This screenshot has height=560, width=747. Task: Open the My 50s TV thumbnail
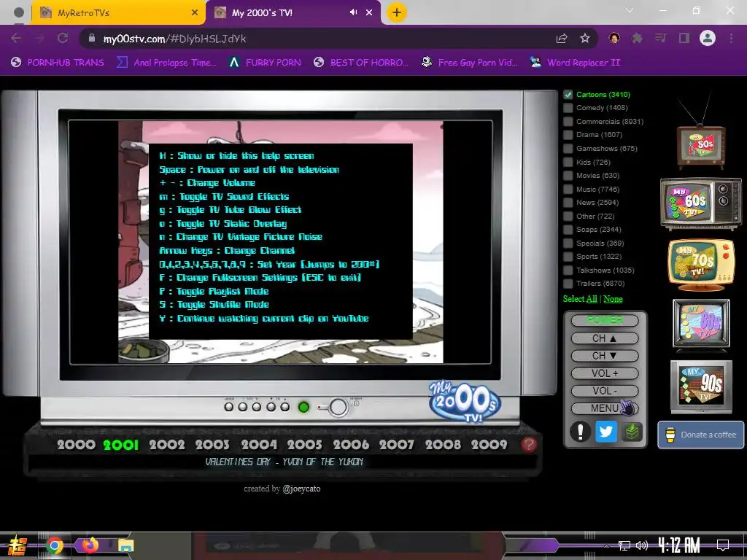click(701, 145)
